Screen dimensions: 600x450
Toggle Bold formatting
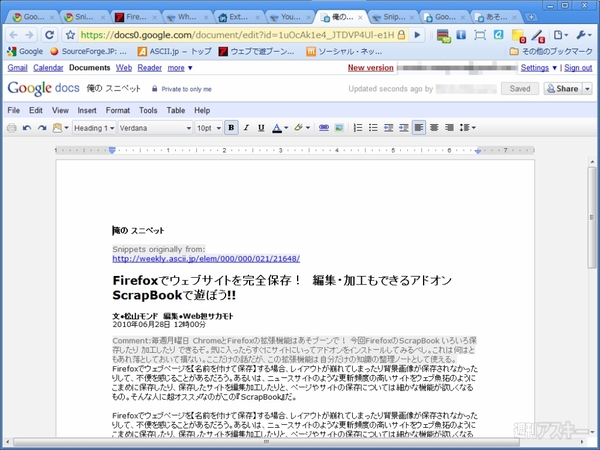231,128
